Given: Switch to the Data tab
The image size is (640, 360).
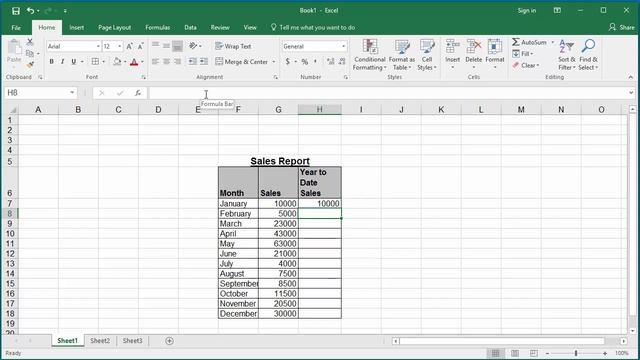Looking at the screenshot, I should pyautogui.click(x=190, y=28).
